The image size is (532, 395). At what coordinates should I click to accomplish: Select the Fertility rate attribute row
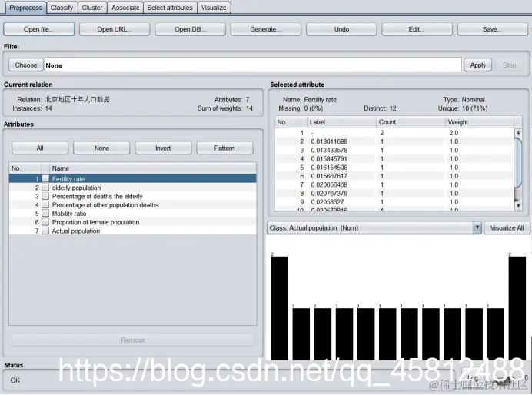[133, 178]
